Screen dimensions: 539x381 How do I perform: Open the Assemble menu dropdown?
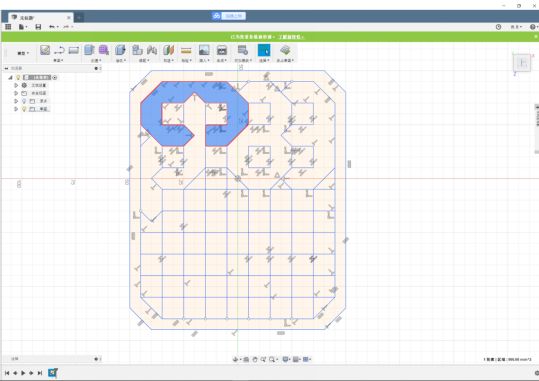[x=144, y=61]
